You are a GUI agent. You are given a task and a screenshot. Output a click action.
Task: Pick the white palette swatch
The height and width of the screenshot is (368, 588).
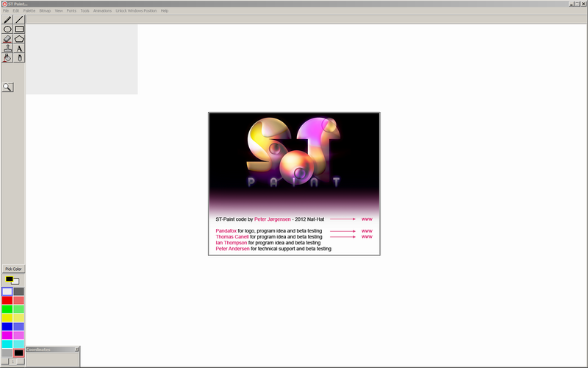point(7,291)
